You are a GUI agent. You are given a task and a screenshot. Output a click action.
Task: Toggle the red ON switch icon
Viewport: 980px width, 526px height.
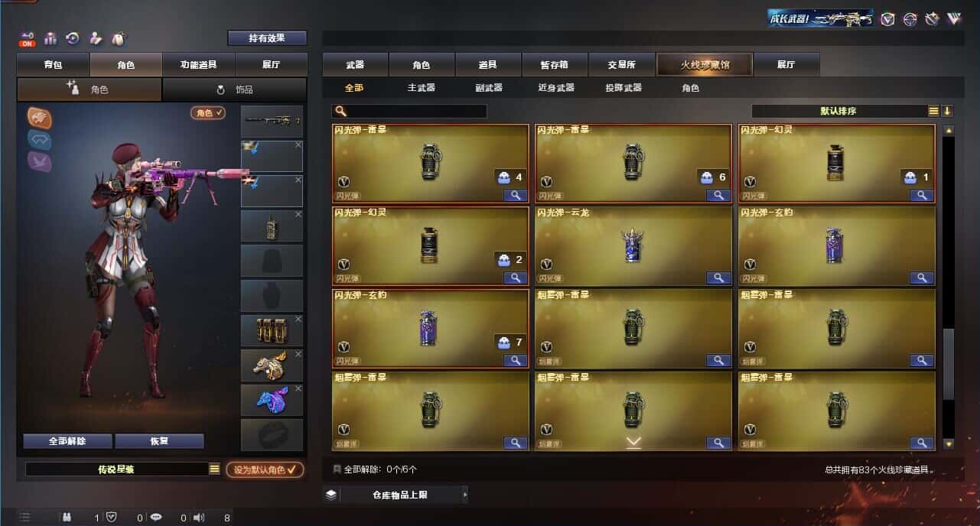click(x=28, y=39)
